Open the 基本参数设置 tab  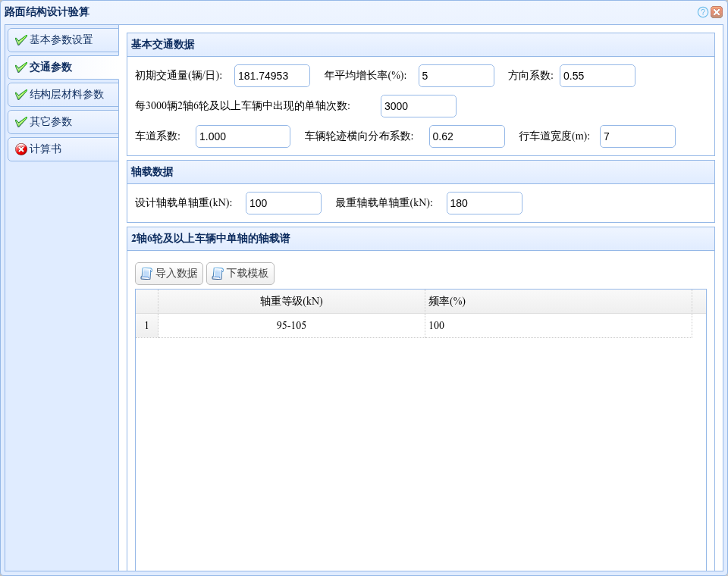pos(63,40)
